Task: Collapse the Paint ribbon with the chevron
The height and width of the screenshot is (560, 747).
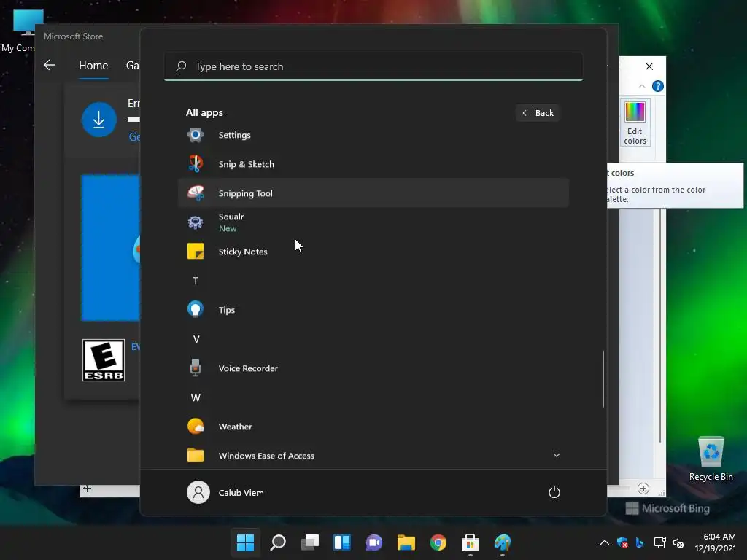Action: pyautogui.click(x=642, y=86)
